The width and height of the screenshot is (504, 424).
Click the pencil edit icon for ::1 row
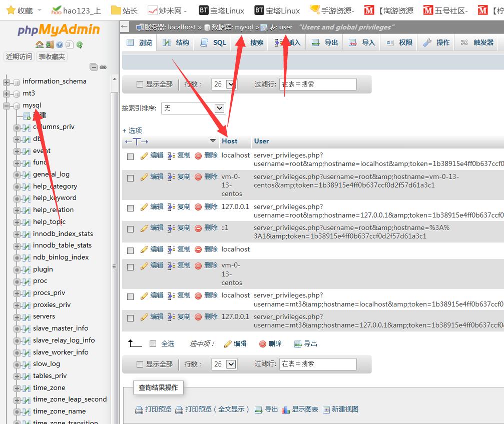[x=144, y=228]
